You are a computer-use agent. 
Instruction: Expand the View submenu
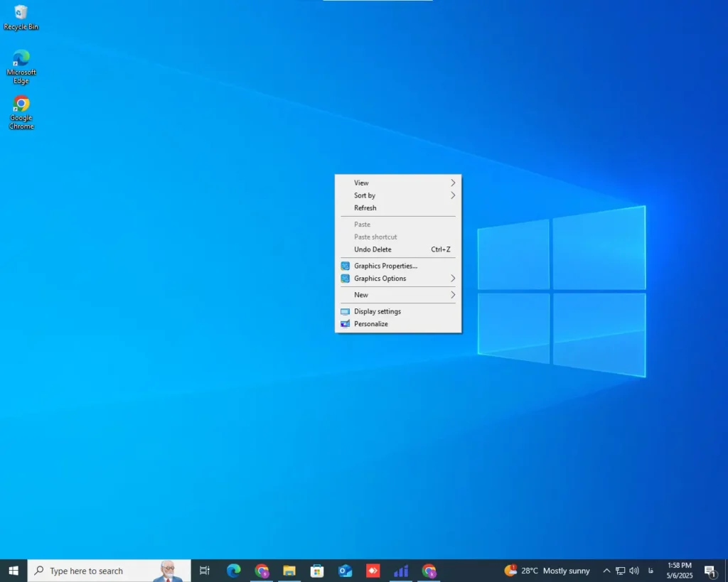pos(398,183)
